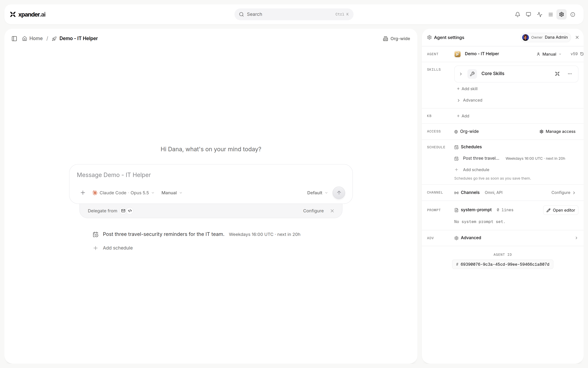
Task: Open version history icon next to v59
Action: [582, 54]
